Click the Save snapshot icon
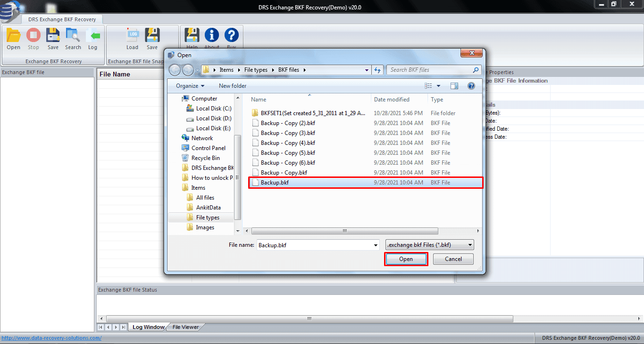 (152, 37)
